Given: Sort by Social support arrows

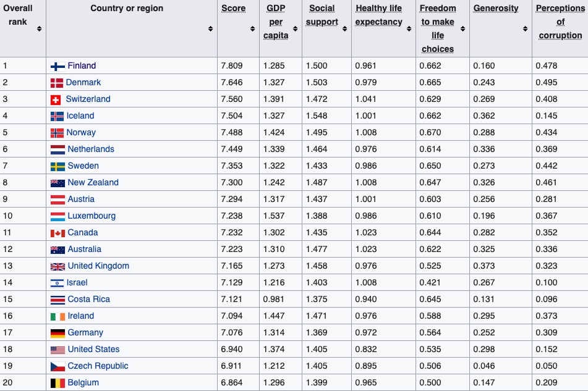Looking at the screenshot, I should [x=344, y=29].
